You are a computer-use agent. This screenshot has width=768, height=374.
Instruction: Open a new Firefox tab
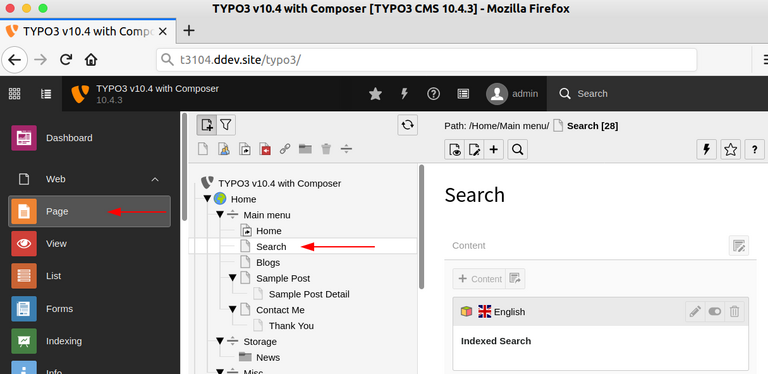[x=189, y=31]
